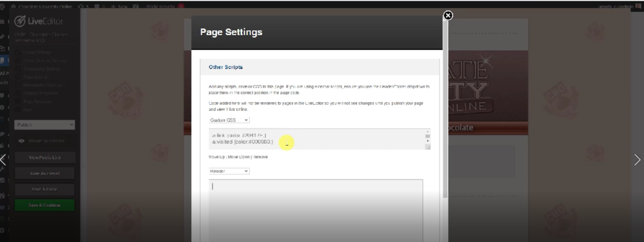Go to next slide with right arrow

coord(637,159)
